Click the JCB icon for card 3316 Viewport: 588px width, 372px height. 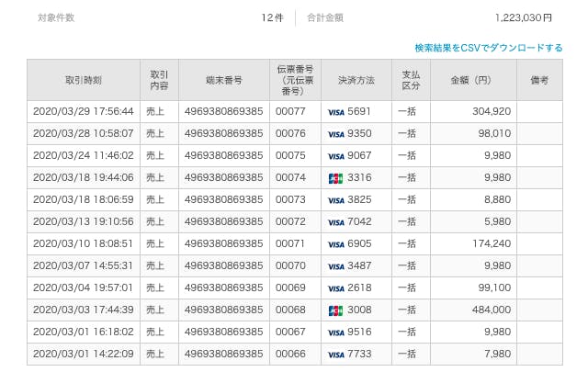tap(335, 177)
